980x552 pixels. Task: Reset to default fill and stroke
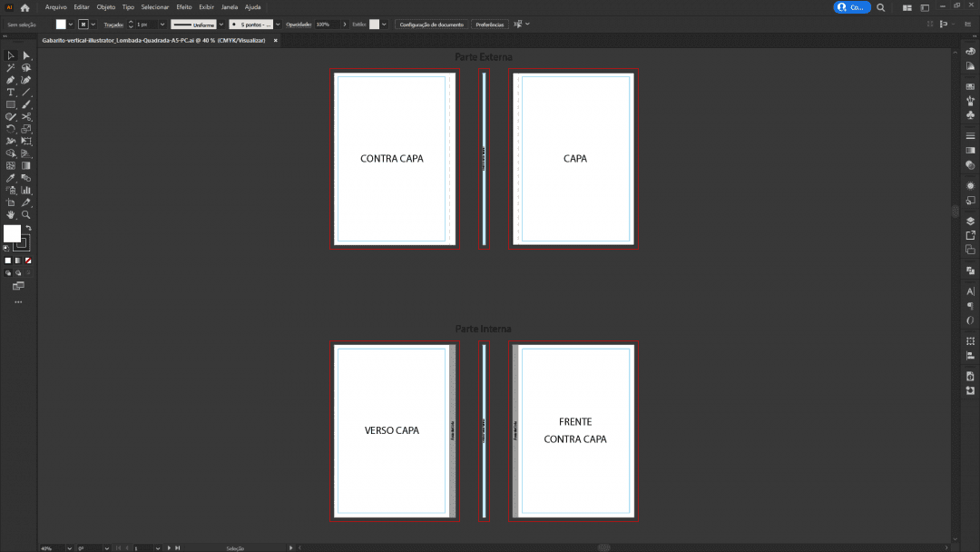click(6, 247)
